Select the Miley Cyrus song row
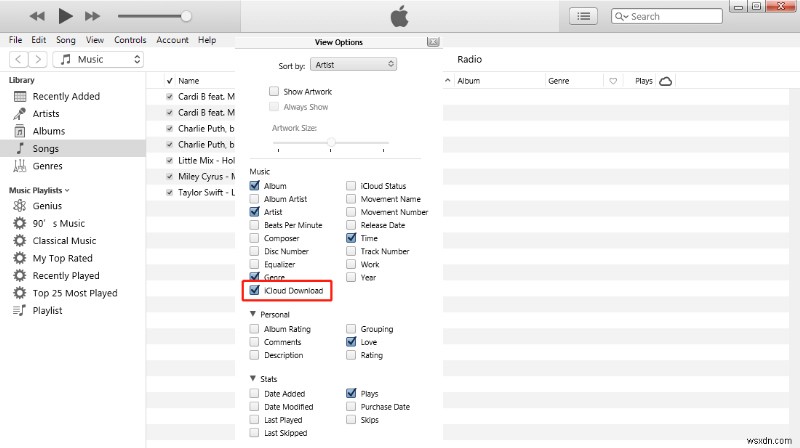800x448 pixels. pos(190,177)
